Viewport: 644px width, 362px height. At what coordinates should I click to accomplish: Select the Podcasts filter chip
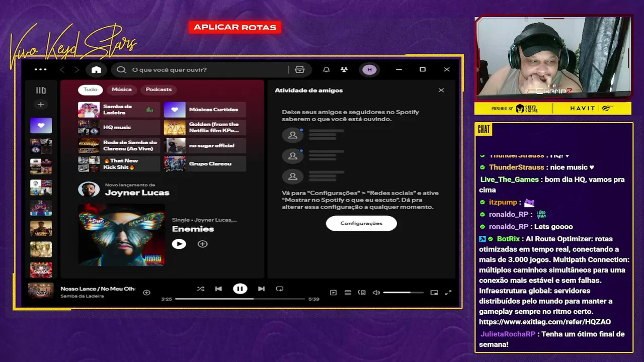tap(158, 89)
